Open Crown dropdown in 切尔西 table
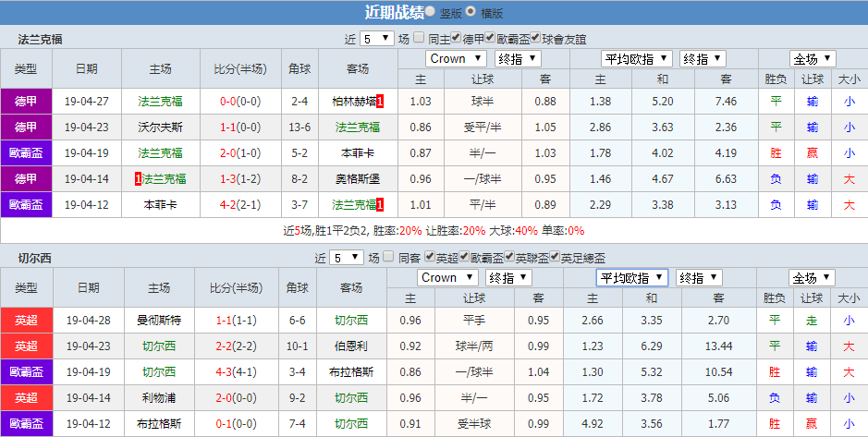 (447, 278)
